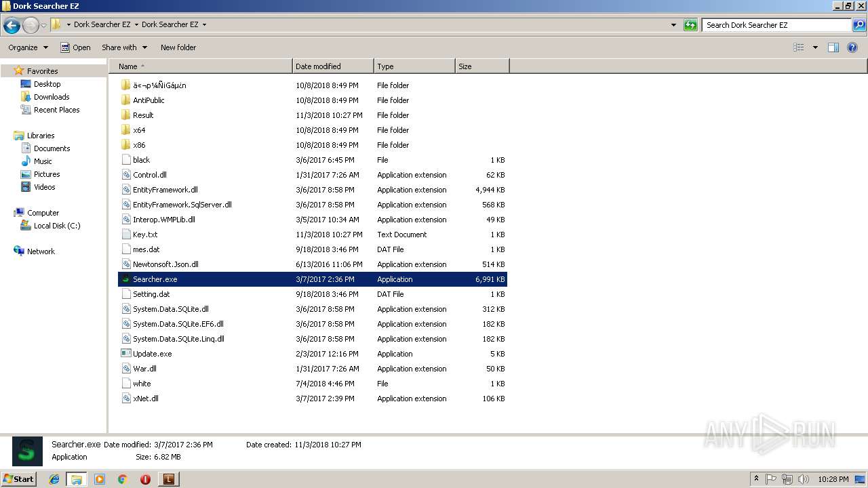Select Update.exe application icon
Viewport: 868px width, 488px height.
[125, 354]
